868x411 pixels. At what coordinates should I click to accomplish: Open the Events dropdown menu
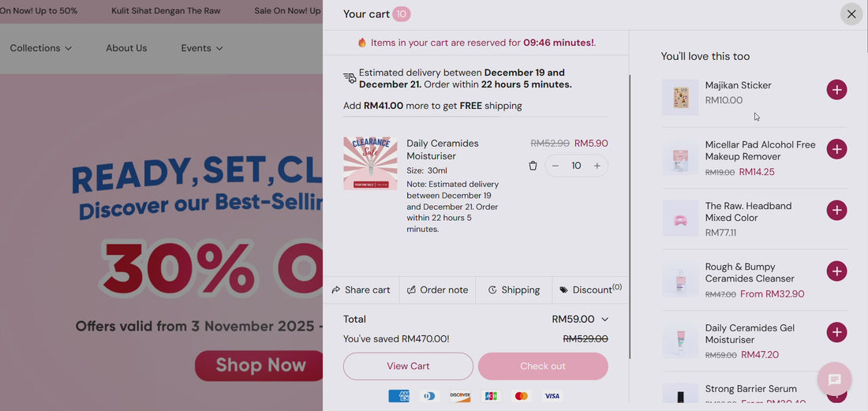pos(202,48)
